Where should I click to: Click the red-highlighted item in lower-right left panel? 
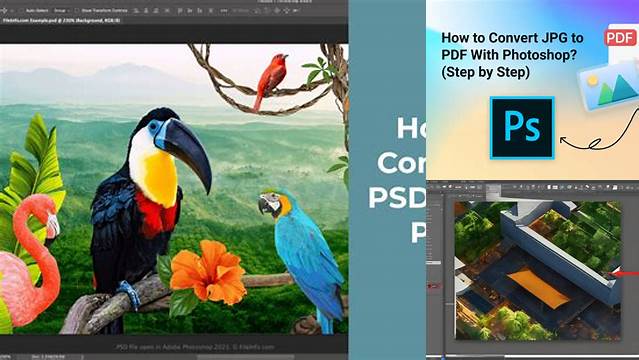pos(434,286)
